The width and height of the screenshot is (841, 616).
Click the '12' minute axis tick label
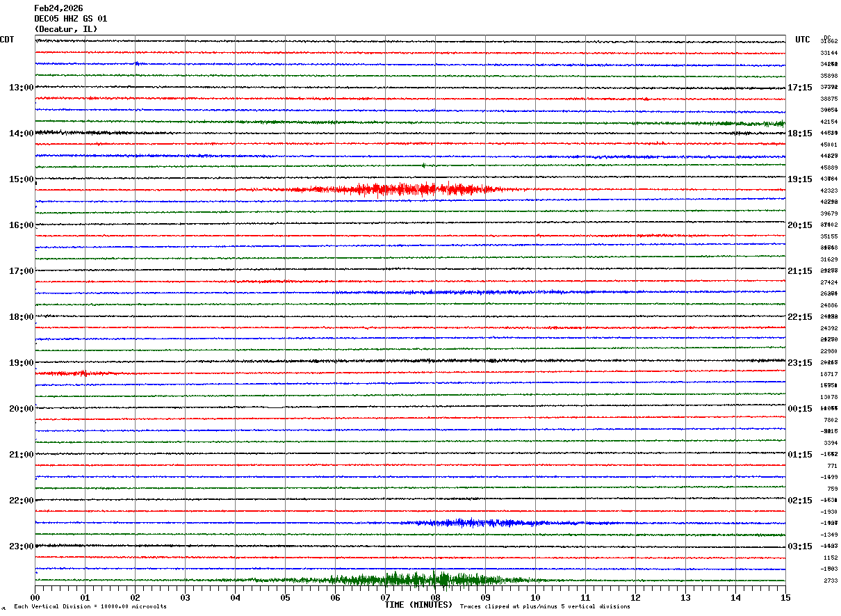click(635, 597)
